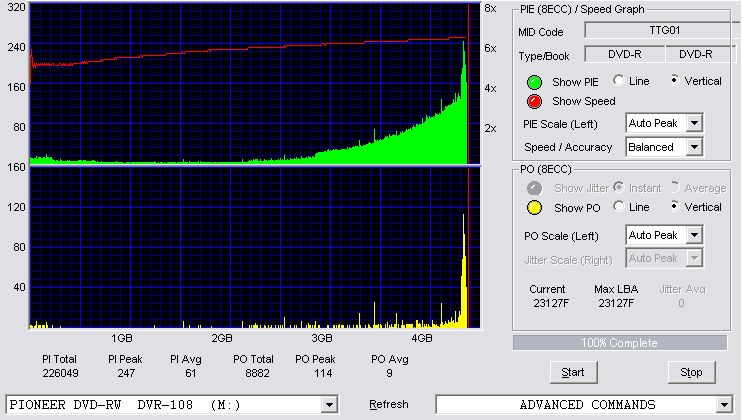This screenshot has height=420, width=742.
Task: Click the PI Avg value 61
Action: [x=190, y=373]
